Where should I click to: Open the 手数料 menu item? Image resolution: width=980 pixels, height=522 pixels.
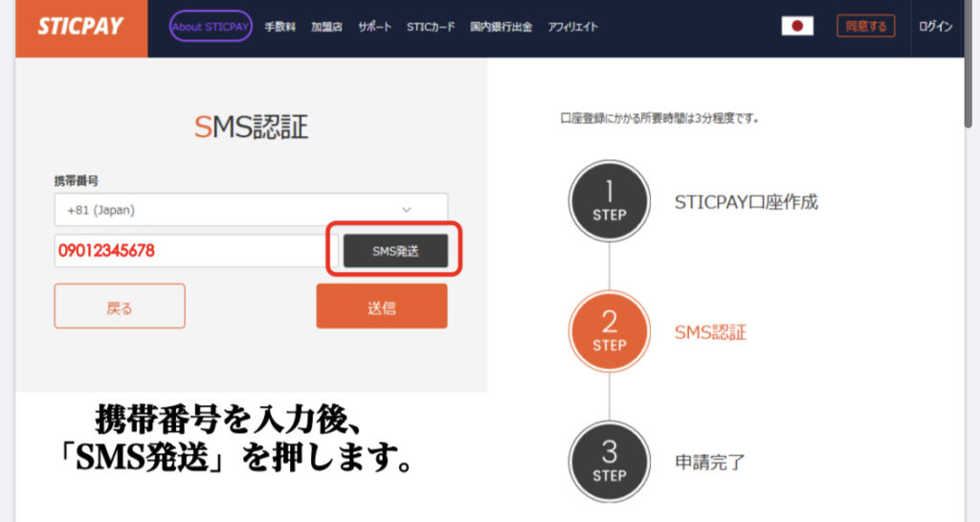coord(280,27)
